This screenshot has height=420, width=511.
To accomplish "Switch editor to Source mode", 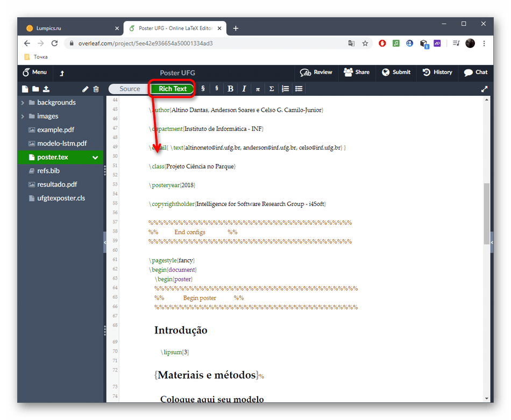I will (x=130, y=89).
